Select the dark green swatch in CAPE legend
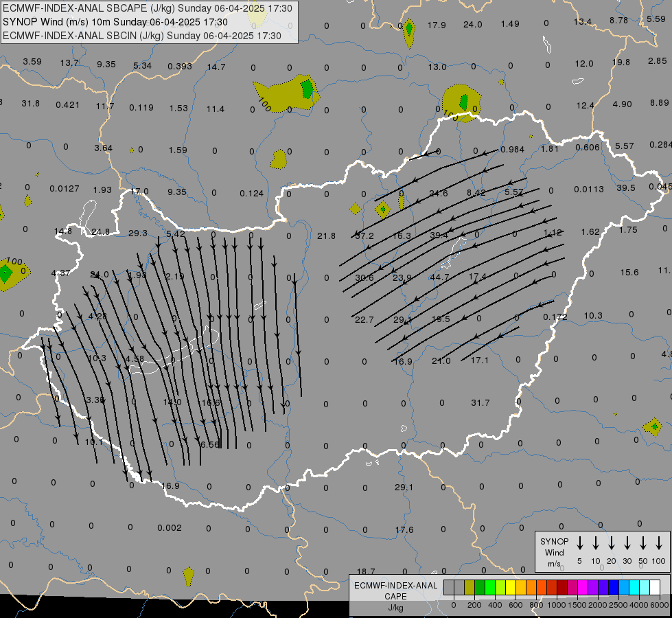Screen dimensions: 672x618 click(480, 588)
